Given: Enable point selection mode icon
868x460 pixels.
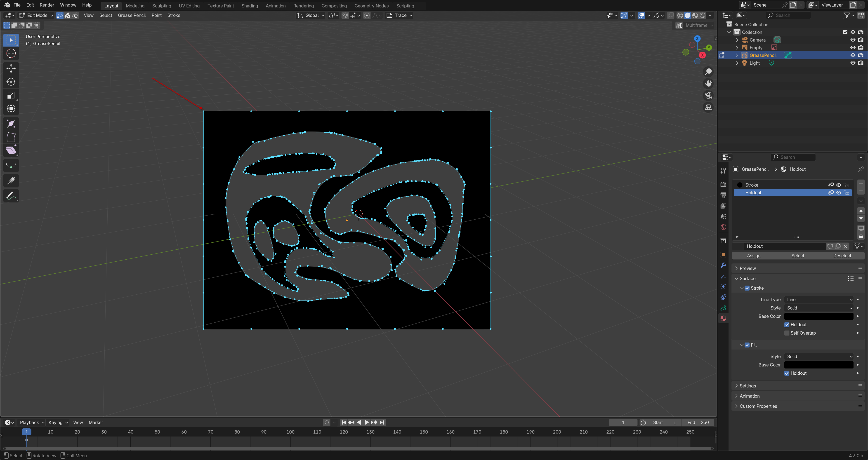Looking at the screenshot, I should click(x=60, y=16).
